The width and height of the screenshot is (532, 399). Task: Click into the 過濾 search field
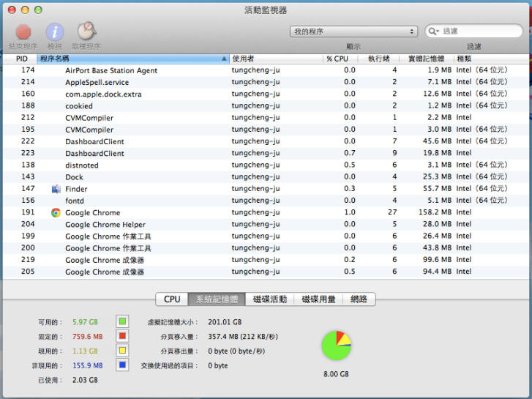473,31
